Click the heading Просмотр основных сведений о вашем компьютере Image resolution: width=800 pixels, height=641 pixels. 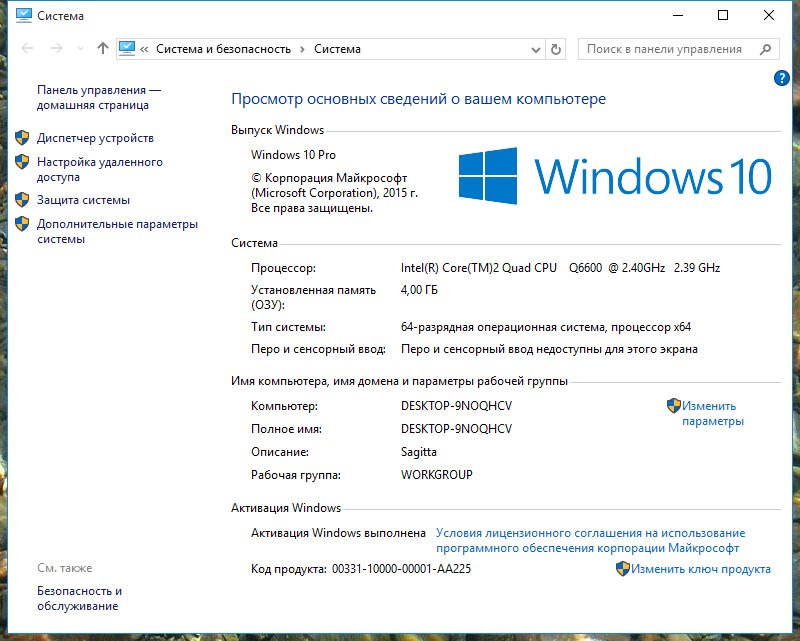click(x=418, y=99)
